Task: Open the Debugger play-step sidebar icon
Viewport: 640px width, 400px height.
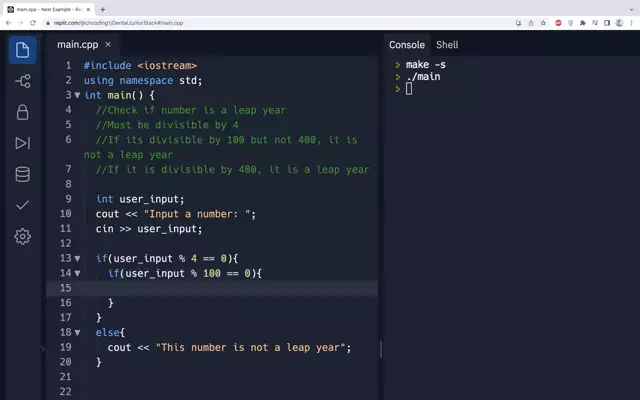Action: coord(22,143)
